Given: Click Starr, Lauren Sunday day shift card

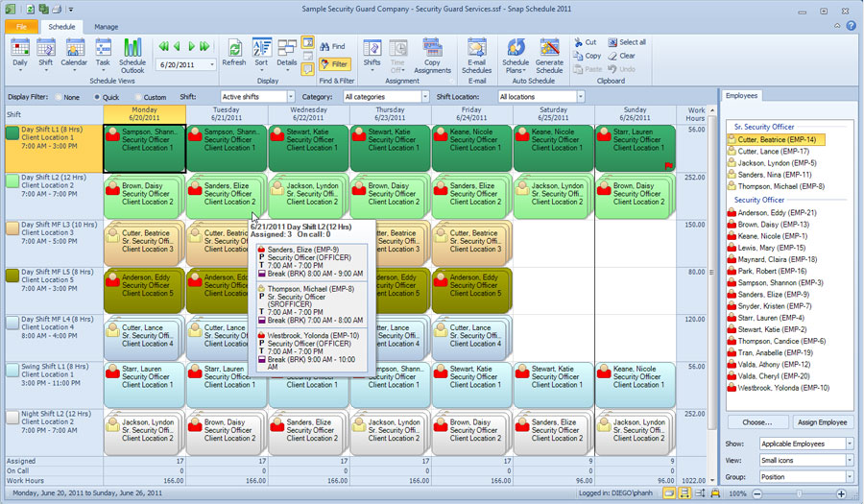Looking at the screenshot, I should pyautogui.click(x=636, y=148).
